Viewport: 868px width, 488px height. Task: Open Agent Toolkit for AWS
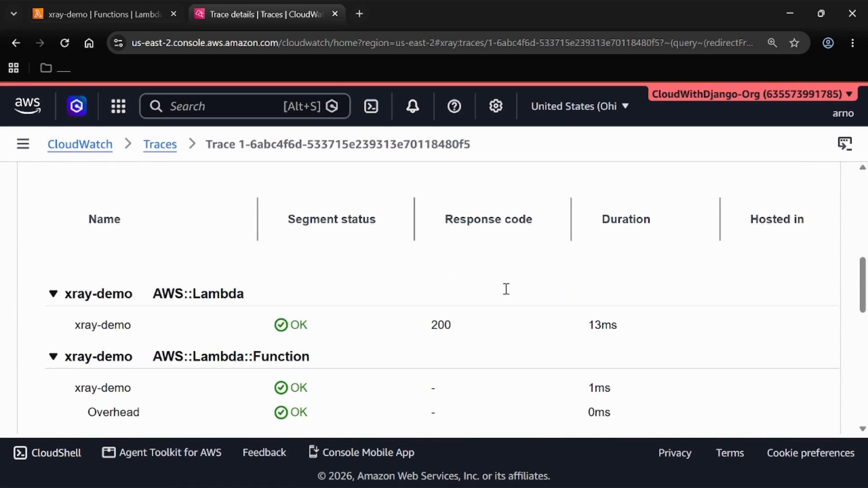point(162,453)
